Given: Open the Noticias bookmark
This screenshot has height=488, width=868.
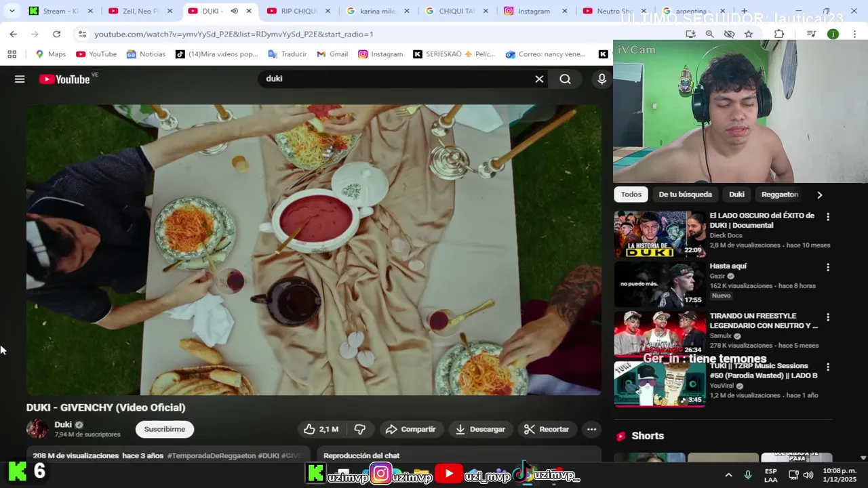Looking at the screenshot, I should 146,54.
